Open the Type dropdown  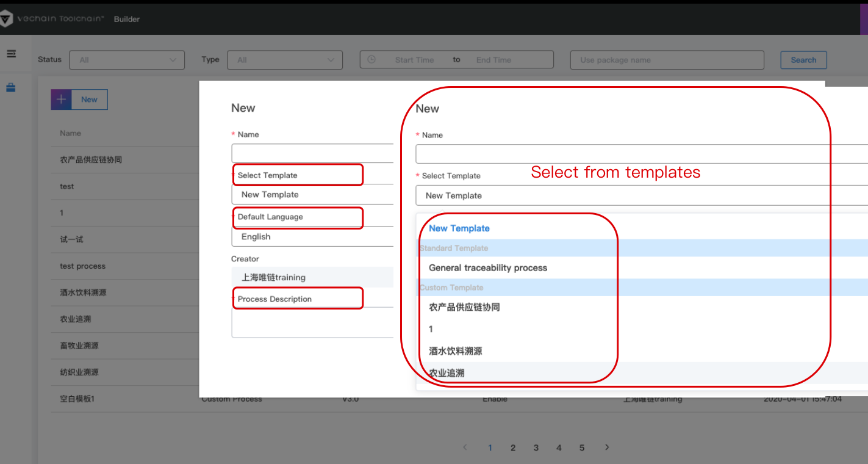pyautogui.click(x=285, y=60)
